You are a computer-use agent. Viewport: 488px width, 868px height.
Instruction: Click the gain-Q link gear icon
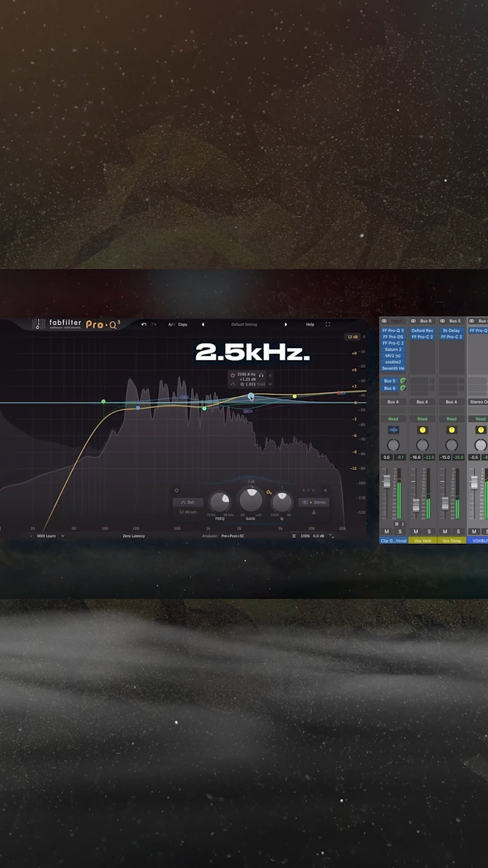point(269,492)
